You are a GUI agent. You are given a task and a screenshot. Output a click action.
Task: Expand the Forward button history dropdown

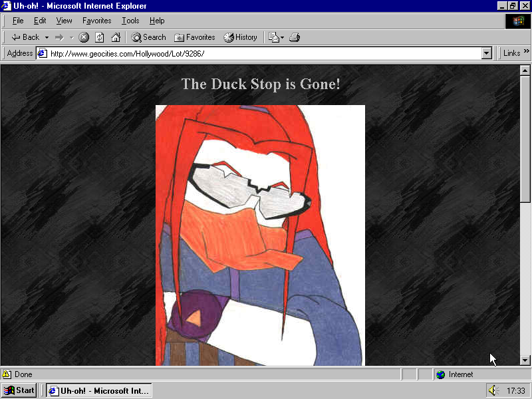[71, 37]
